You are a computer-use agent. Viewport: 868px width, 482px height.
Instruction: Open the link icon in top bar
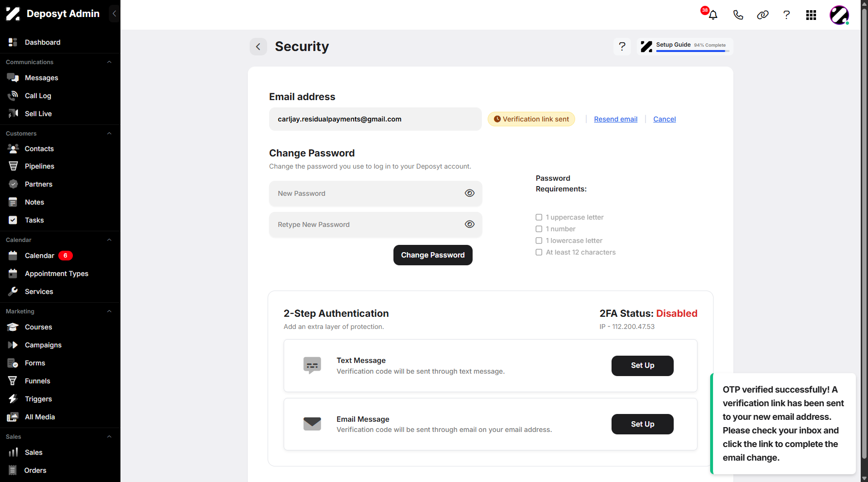click(763, 15)
